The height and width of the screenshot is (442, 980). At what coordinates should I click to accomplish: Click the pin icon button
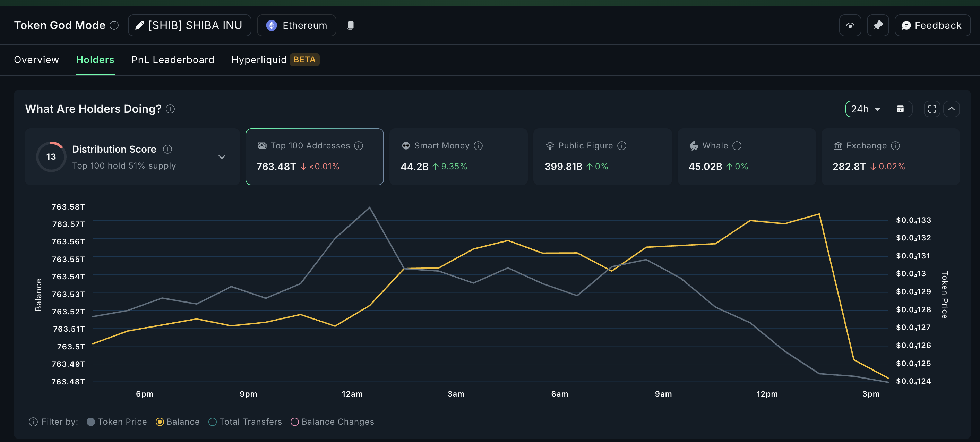(x=878, y=26)
